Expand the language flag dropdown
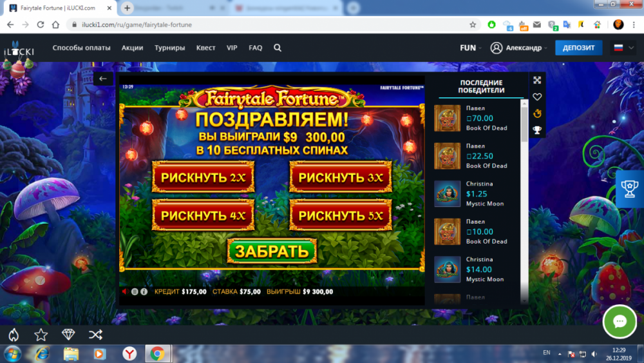 [x=623, y=48]
